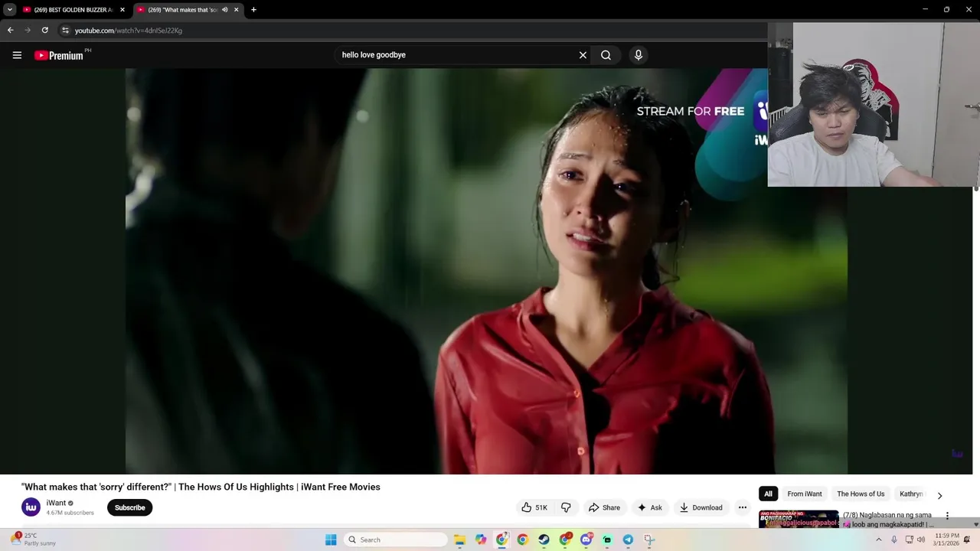Close the 'What makes that' tab
This screenshot has height=551, width=980.
pos(236,10)
